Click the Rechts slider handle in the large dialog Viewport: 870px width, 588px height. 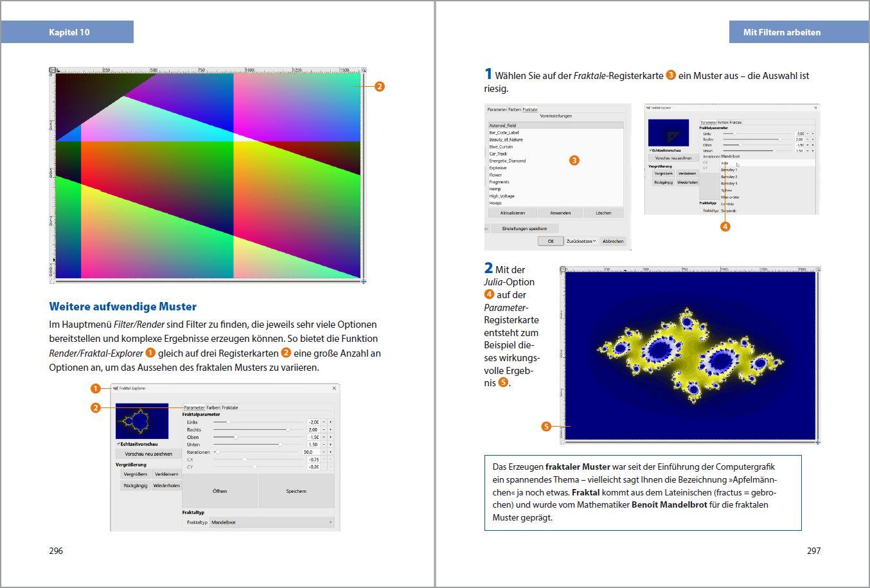pos(287,430)
